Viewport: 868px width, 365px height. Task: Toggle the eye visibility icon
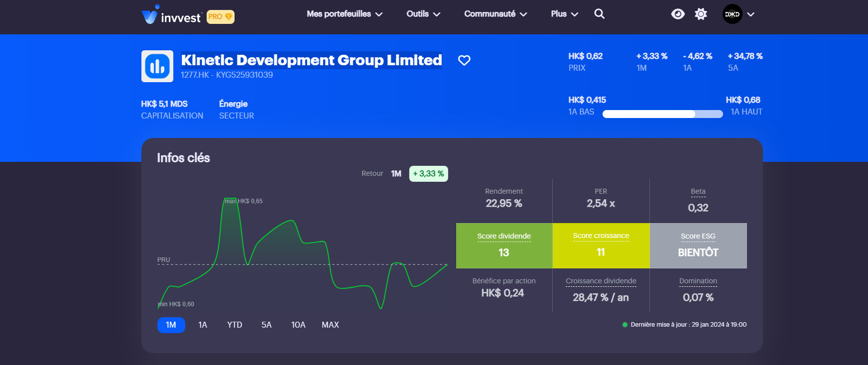pos(678,14)
